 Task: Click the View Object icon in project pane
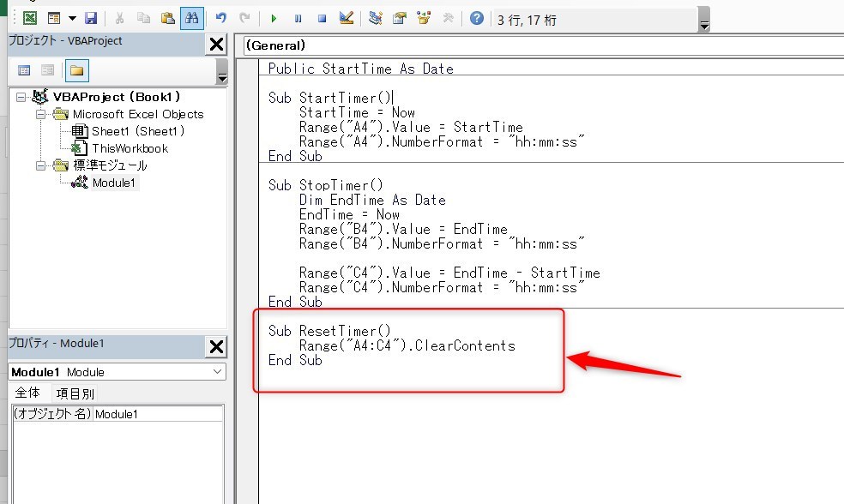47,70
